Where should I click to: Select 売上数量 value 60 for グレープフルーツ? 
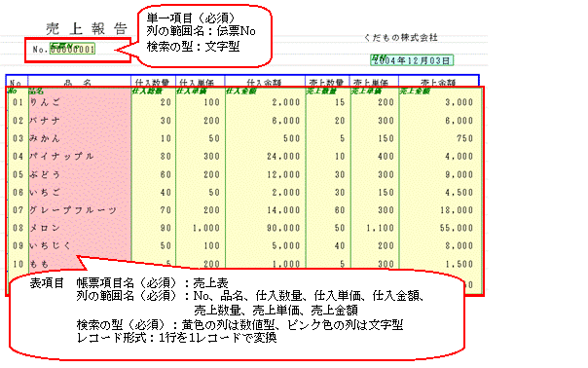coord(340,210)
